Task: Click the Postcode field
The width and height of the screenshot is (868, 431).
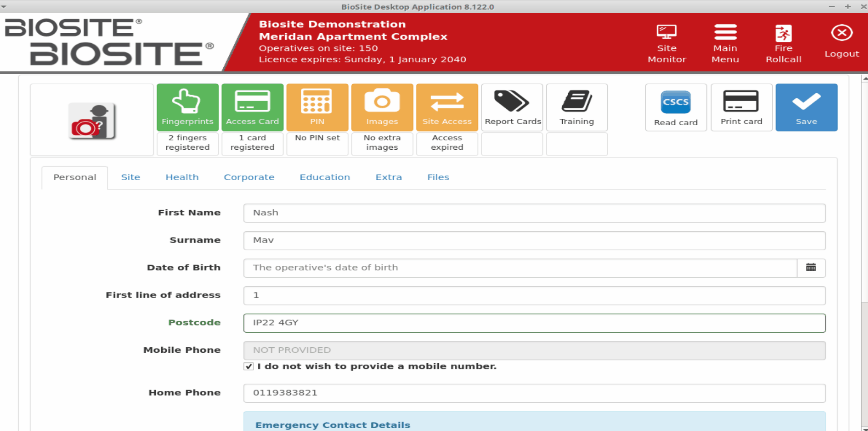Action: pos(534,323)
